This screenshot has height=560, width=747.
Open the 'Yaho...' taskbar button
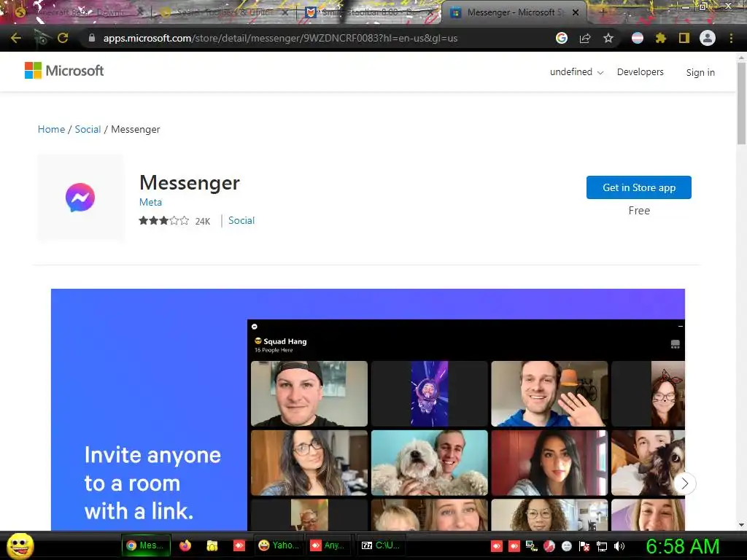279,545
